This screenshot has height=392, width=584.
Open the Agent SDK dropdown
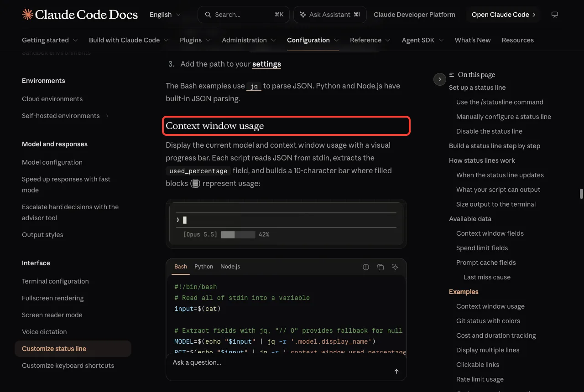422,40
